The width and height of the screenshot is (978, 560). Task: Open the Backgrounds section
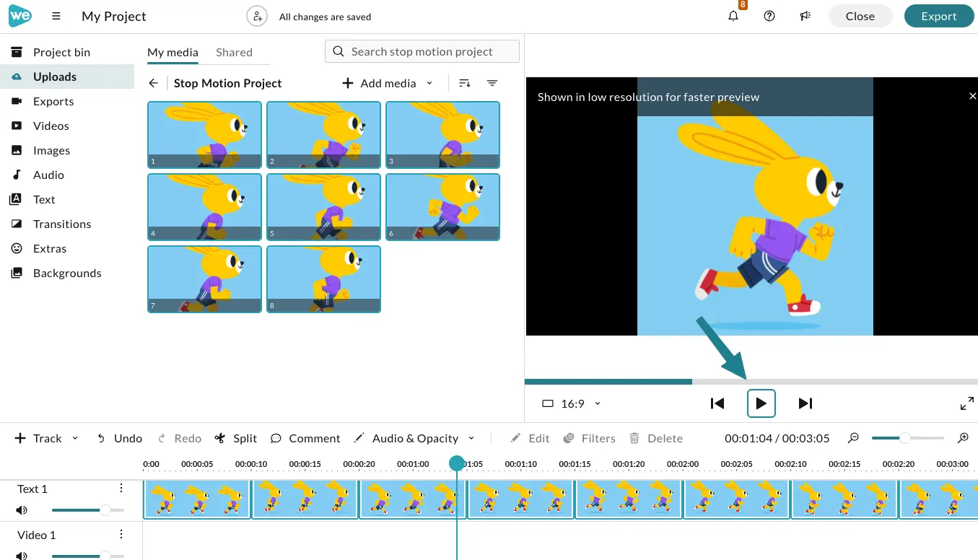67,273
